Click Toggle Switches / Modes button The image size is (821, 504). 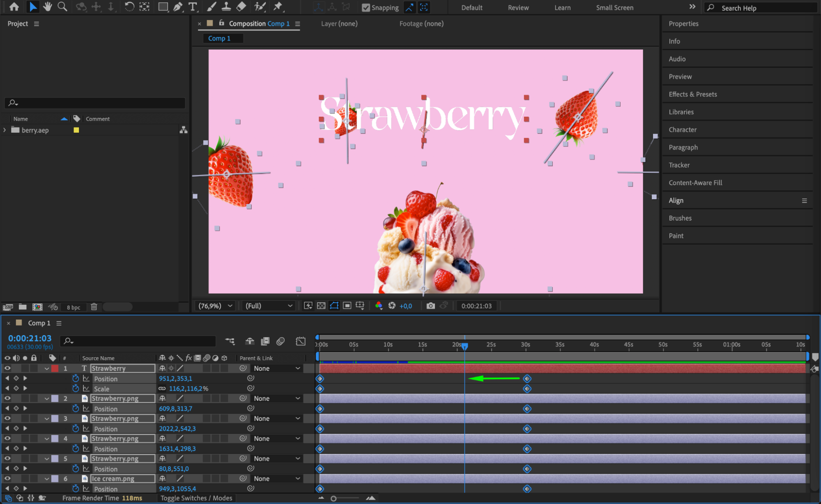196,498
